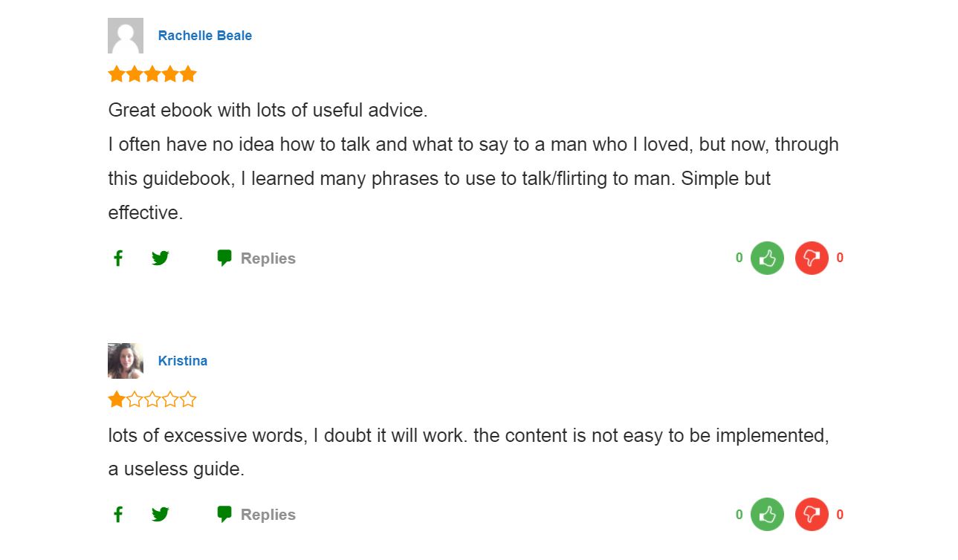
Task: Open Replies for Rachelle Beale's review
Action: click(268, 258)
